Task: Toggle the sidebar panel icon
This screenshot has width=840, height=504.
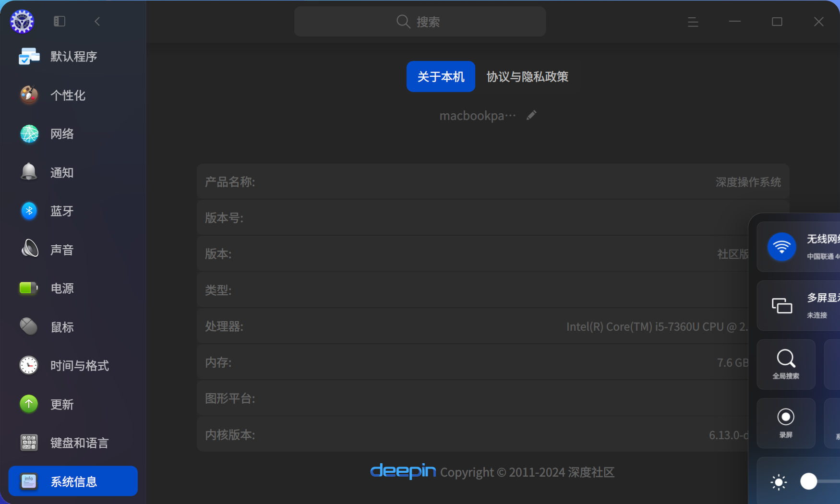Action: [x=60, y=21]
